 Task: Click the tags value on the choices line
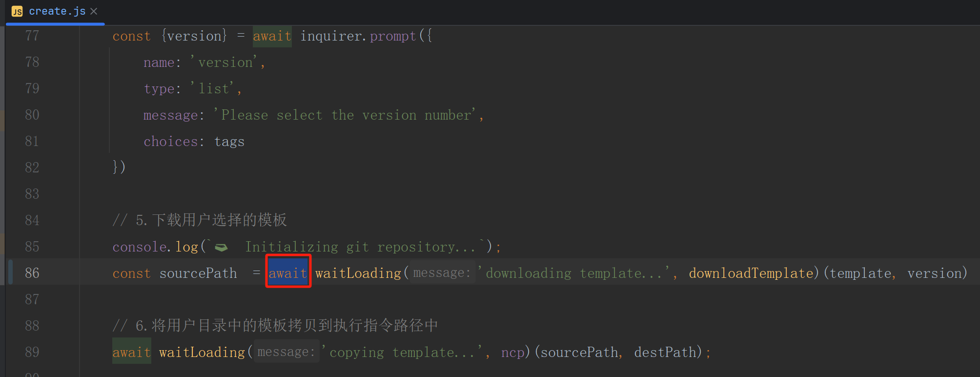229,142
